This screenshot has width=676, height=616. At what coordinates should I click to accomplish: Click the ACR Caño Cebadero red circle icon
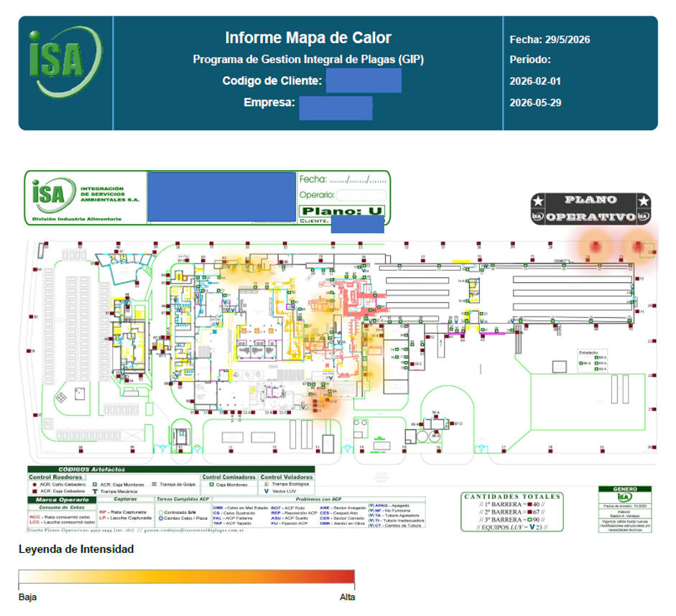tap(34, 485)
